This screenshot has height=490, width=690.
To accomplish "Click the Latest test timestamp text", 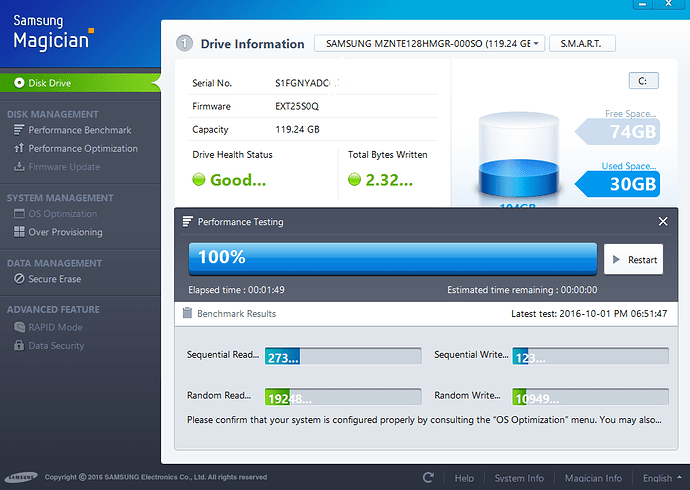I will click(589, 314).
